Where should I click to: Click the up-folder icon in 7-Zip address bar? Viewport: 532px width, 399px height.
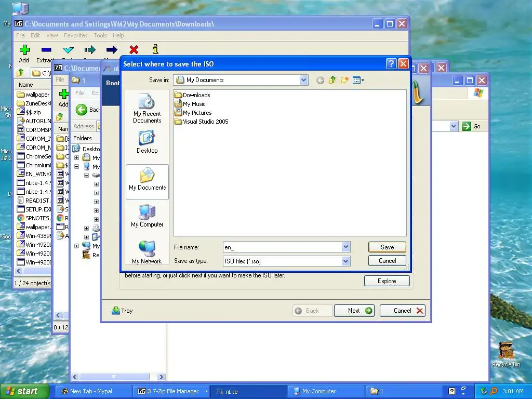click(20, 73)
